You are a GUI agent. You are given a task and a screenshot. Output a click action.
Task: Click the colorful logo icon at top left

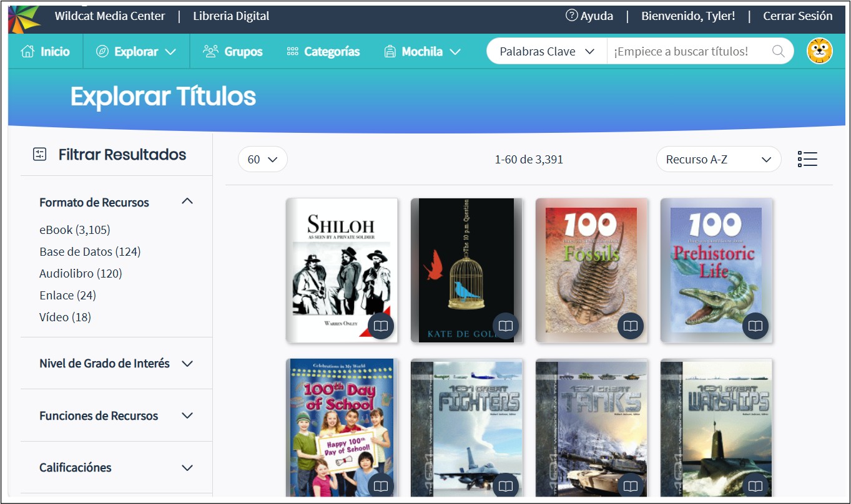pyautogui.click(x=24, y=18)
